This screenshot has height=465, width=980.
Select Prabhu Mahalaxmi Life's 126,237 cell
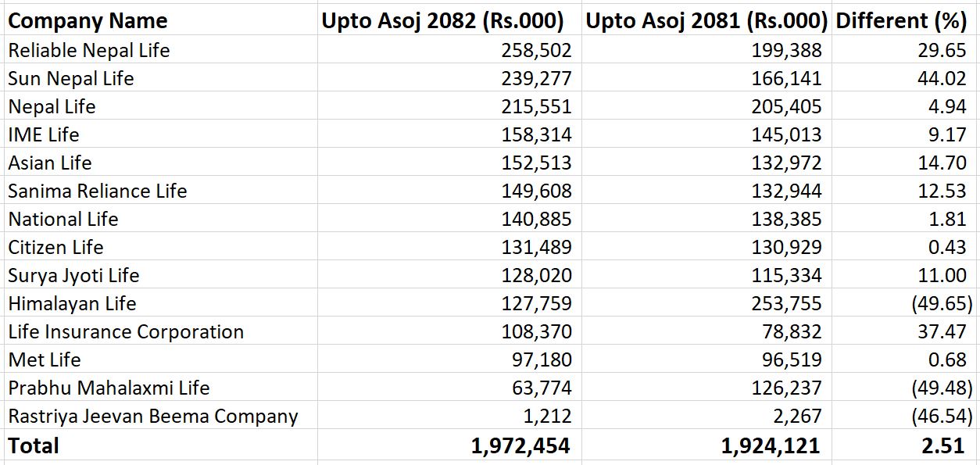pyautogui.click(x=786, y=388)
